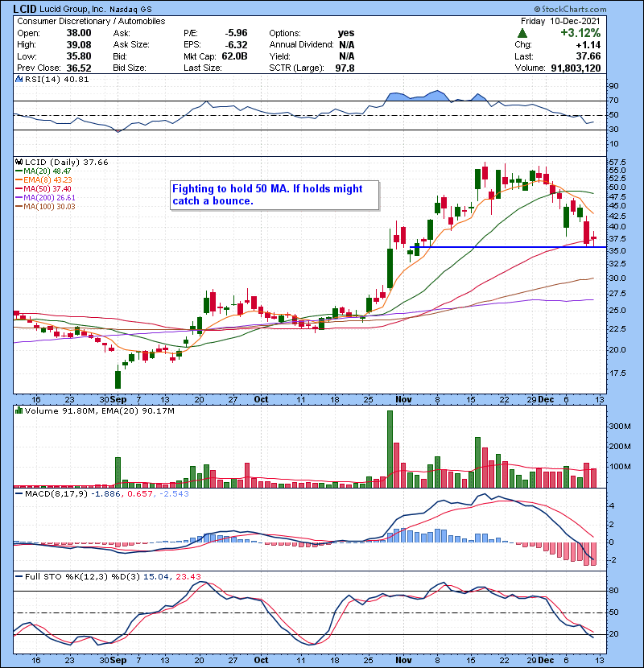
Task: Select the MACD histogram value -2.543
Action: [x=174, y=494]
